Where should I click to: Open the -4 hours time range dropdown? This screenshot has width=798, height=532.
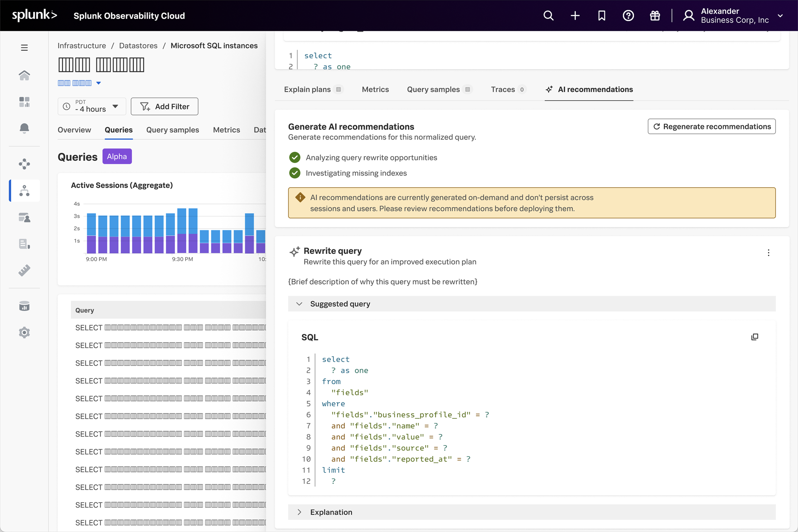click(92, 106)
